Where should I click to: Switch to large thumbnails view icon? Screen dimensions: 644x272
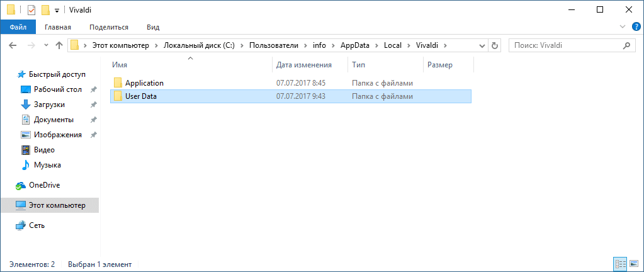pos(633,264)
